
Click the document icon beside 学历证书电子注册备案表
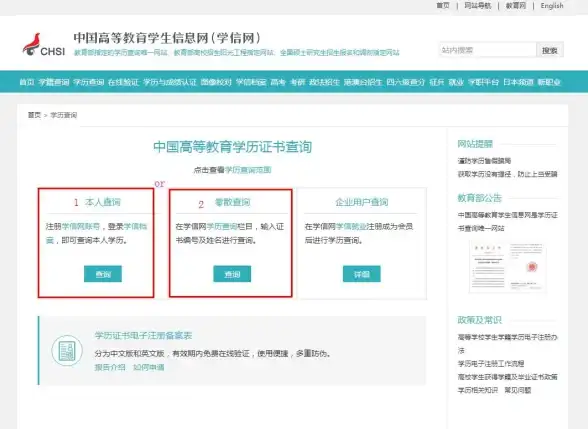67,351
